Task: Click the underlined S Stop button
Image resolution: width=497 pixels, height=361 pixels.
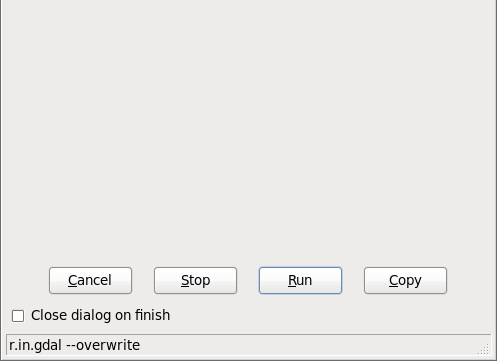Action: click(195, 280)
